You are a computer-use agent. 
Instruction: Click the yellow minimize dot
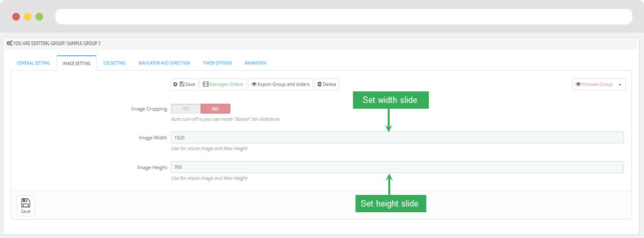(28, 17)
